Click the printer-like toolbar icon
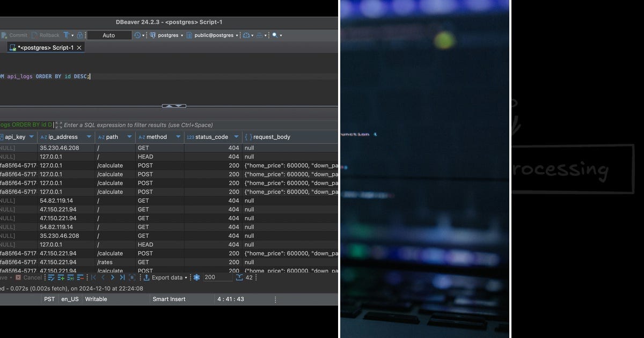 pyautogui.click(x=260, y=35)
